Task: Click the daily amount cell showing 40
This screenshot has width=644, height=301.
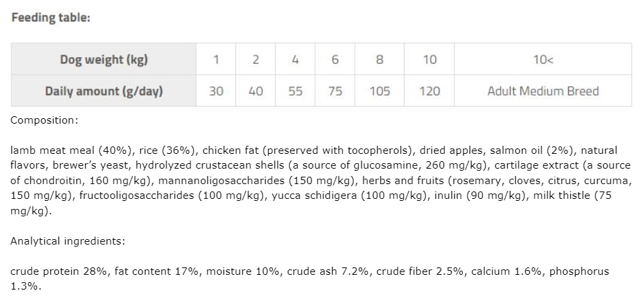Action: coord(256,91)
